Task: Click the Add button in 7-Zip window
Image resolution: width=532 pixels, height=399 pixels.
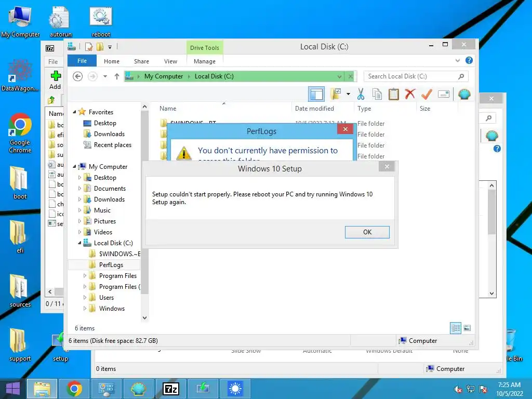Action: (55, 80)
